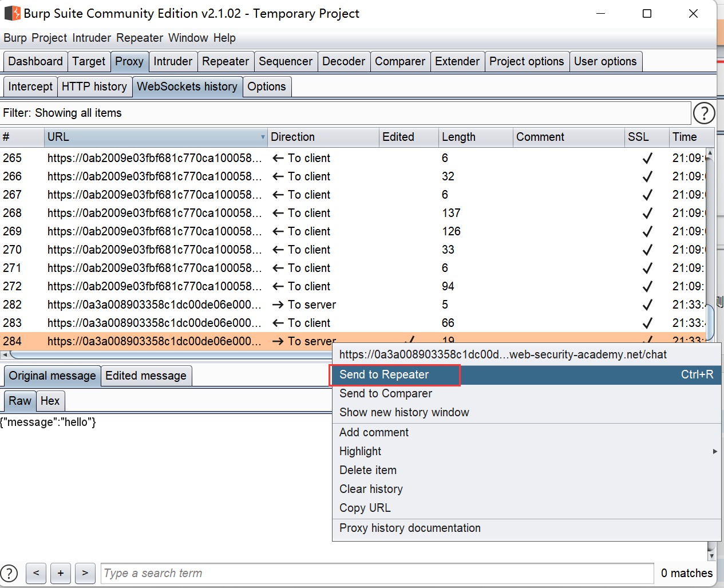Switch to the Edited message tab

145,376
